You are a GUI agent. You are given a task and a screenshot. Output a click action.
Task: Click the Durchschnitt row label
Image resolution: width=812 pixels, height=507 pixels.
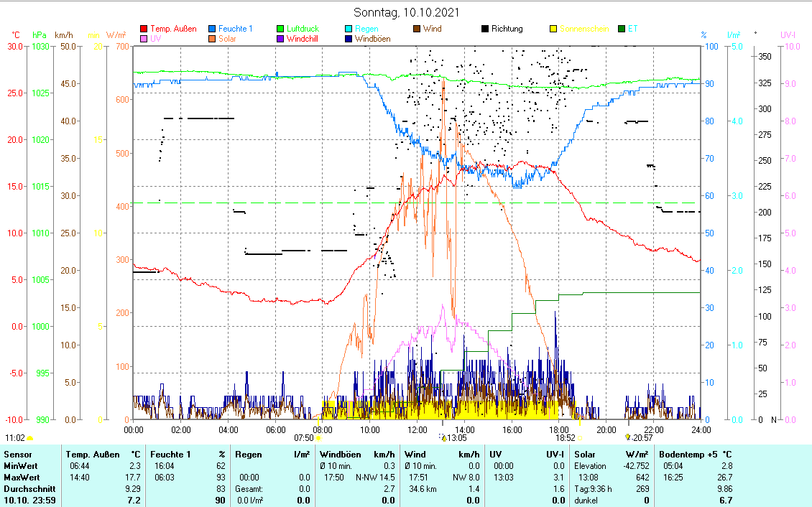pyautogui.click(x=29, y=489)
